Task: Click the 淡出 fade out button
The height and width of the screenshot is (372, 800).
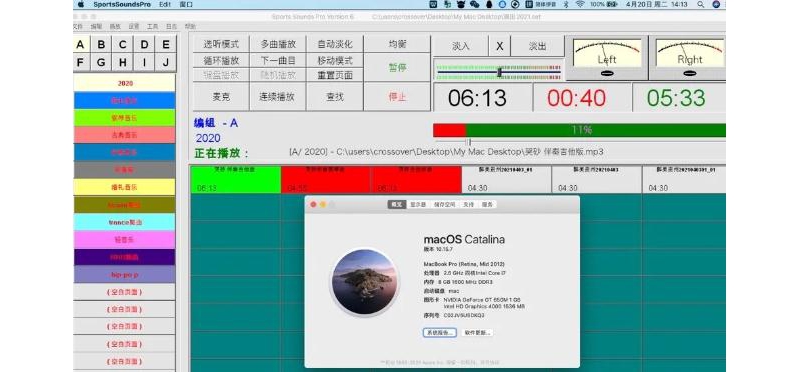Action: (537, 46)
